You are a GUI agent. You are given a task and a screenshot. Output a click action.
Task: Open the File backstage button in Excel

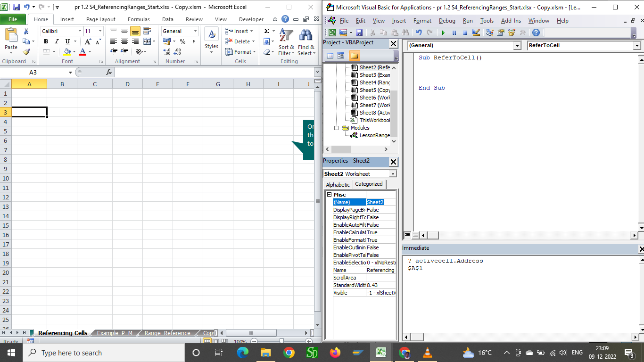pyautogui.click(x=13, y=19)
